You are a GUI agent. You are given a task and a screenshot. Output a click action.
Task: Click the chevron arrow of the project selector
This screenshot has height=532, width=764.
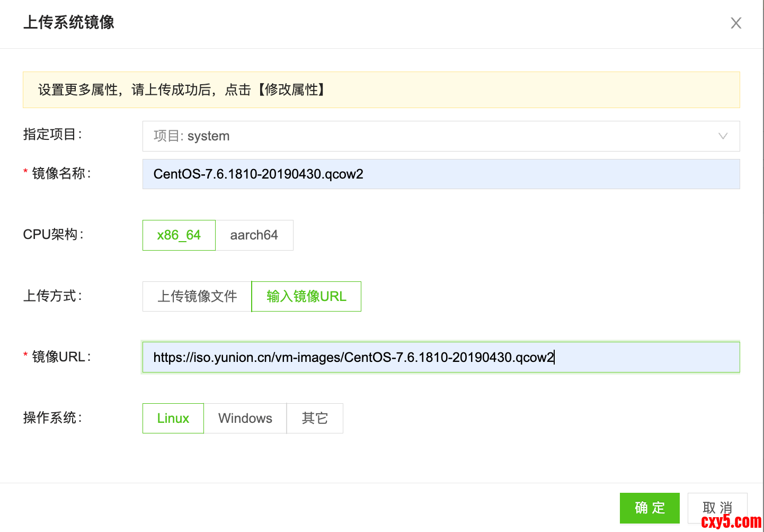(723, 136)
